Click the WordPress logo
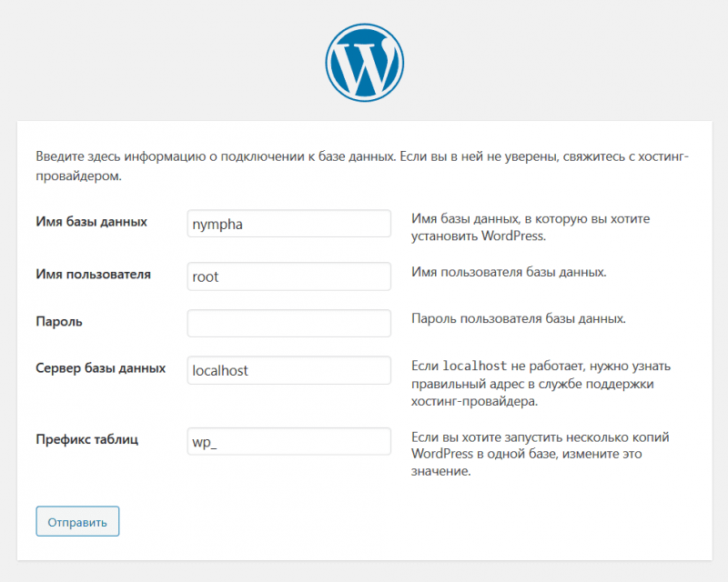The height and width of the screenshot is (582, 728). pyautogui.click(x=365, y=63)
